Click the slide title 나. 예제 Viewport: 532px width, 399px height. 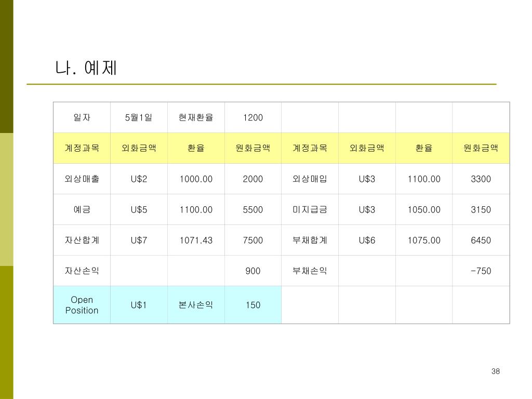point(86,68)
